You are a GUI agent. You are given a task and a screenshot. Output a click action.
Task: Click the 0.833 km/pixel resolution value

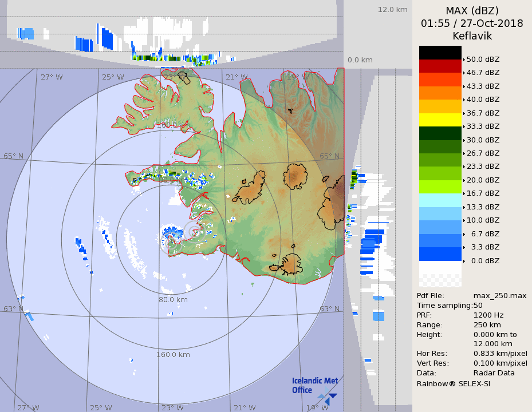[500, 354]
